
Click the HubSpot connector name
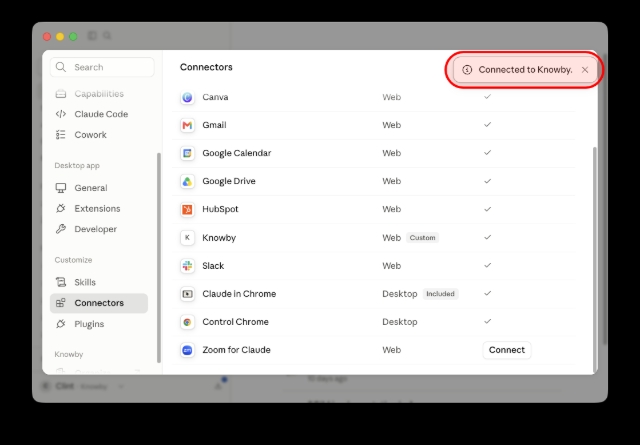click(220, 209)
